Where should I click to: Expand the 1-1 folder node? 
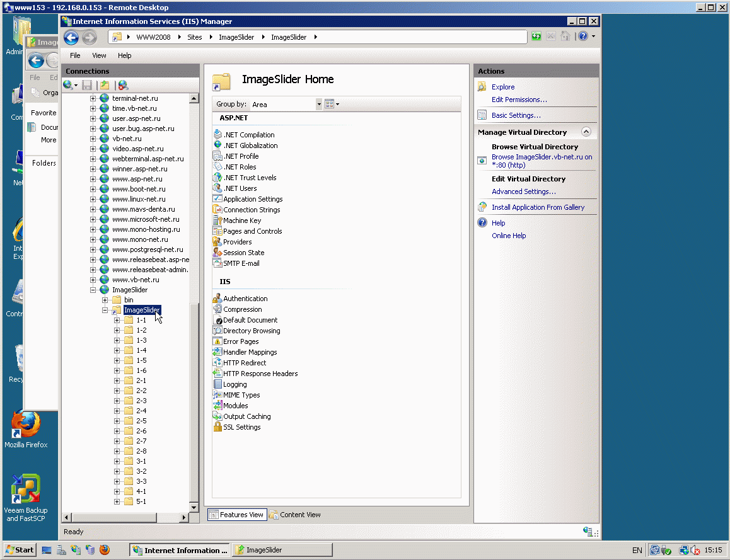[117, 320]
